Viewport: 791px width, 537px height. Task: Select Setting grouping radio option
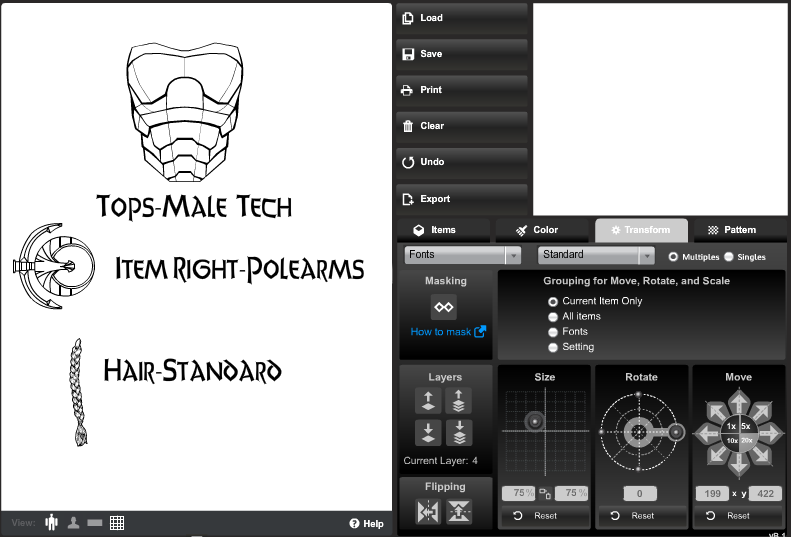553,347
